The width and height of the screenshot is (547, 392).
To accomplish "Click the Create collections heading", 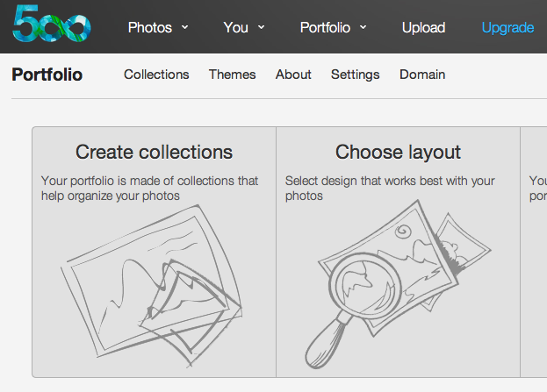I will (154, 152).
